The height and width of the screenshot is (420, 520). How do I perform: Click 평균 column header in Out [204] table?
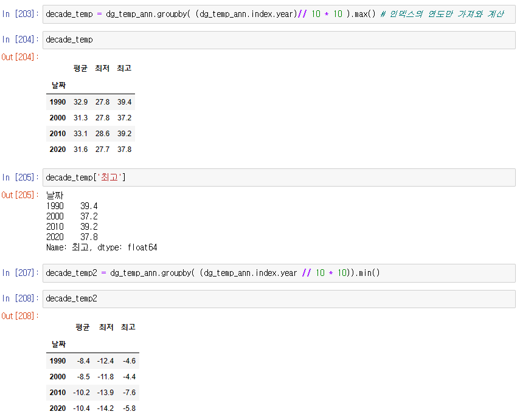click(x=81, y=68)
